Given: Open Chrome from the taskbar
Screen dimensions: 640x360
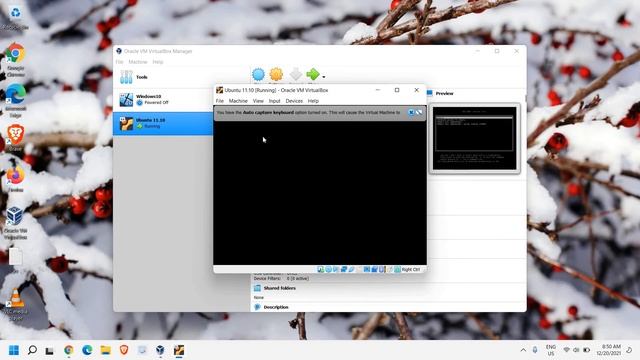Looking at the screenshot, I should coord(69,350).
